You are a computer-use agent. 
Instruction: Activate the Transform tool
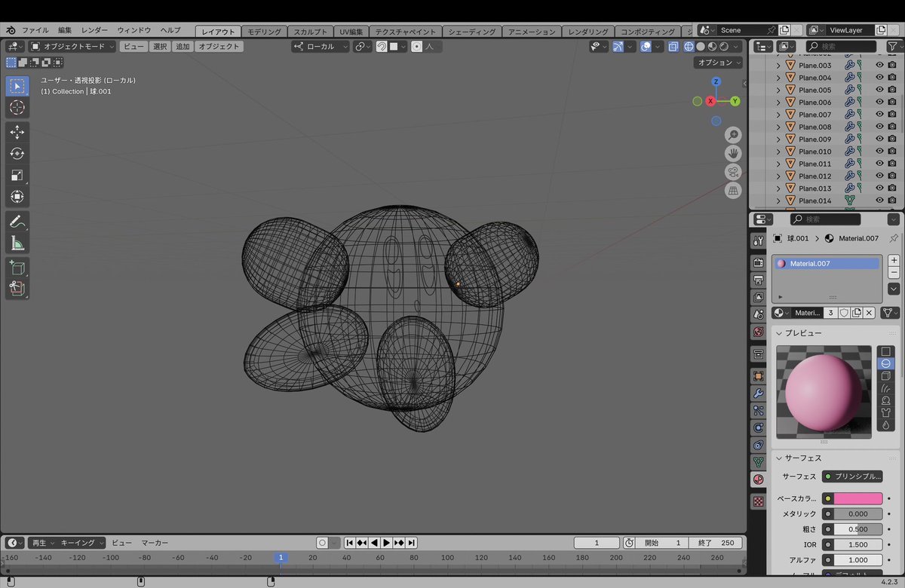(17, 197)
